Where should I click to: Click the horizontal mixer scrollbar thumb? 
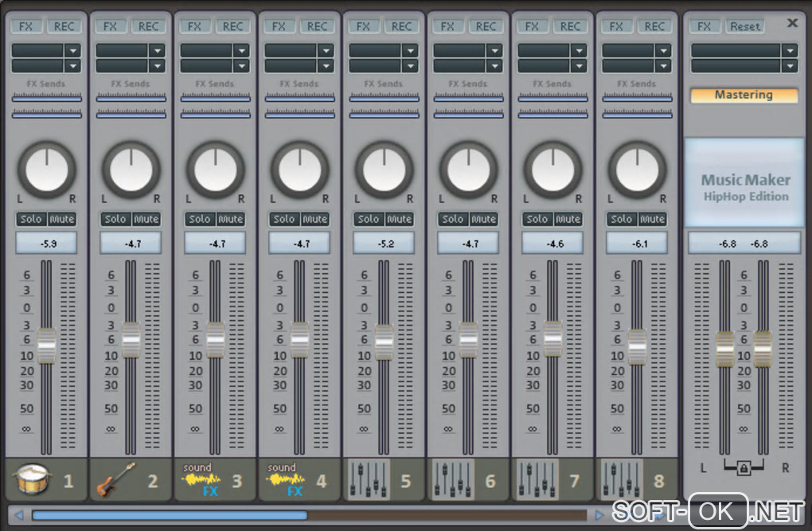(x=170, y=515)
